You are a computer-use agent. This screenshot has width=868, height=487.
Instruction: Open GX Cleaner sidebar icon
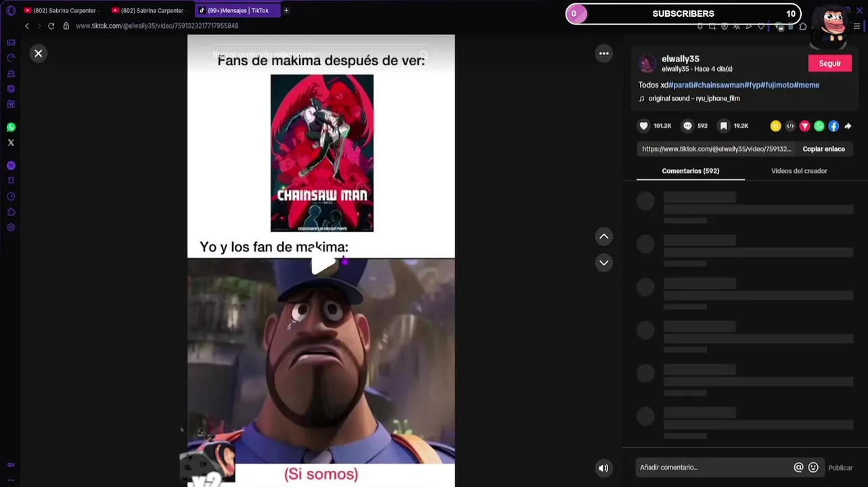click(x=11, y=74)
